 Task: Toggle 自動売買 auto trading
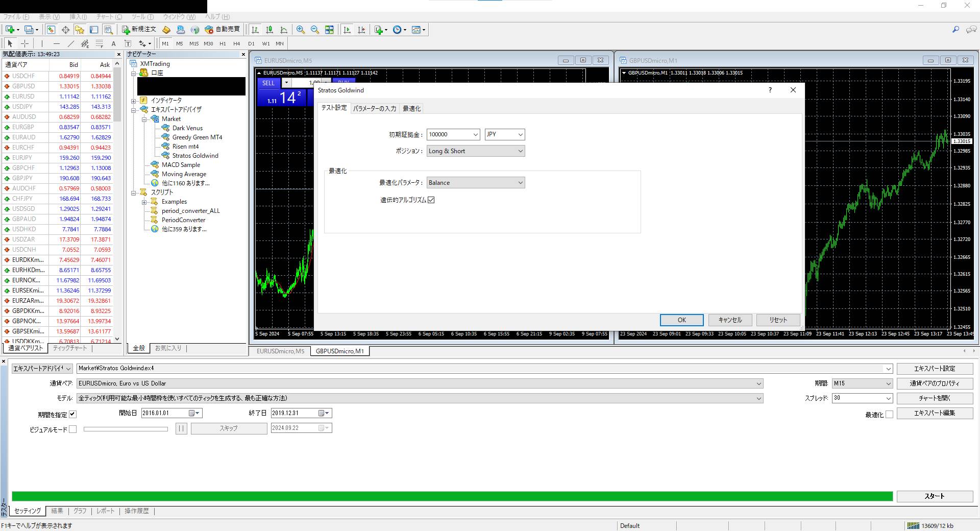[222, 30]
